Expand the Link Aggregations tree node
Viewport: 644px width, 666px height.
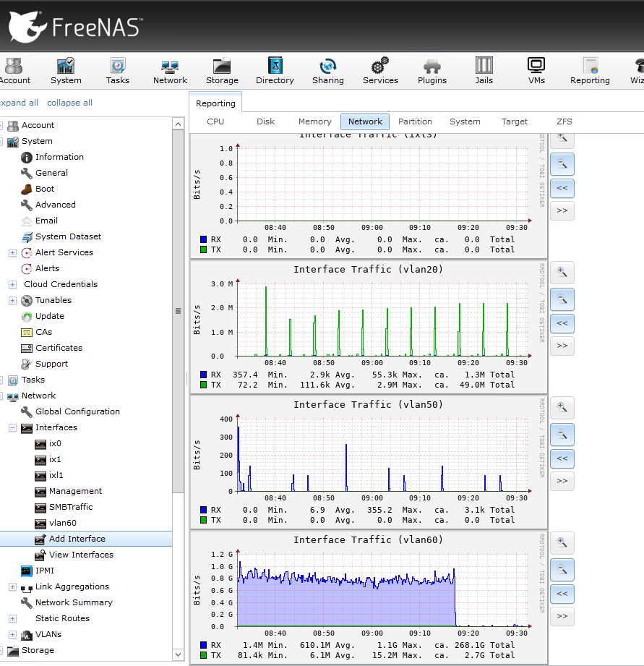(13, 587)
